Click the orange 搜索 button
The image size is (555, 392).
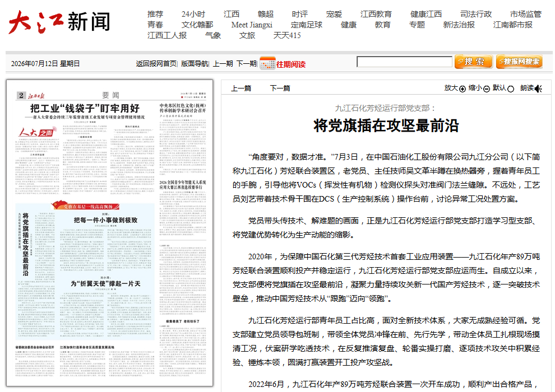[474, 62]
